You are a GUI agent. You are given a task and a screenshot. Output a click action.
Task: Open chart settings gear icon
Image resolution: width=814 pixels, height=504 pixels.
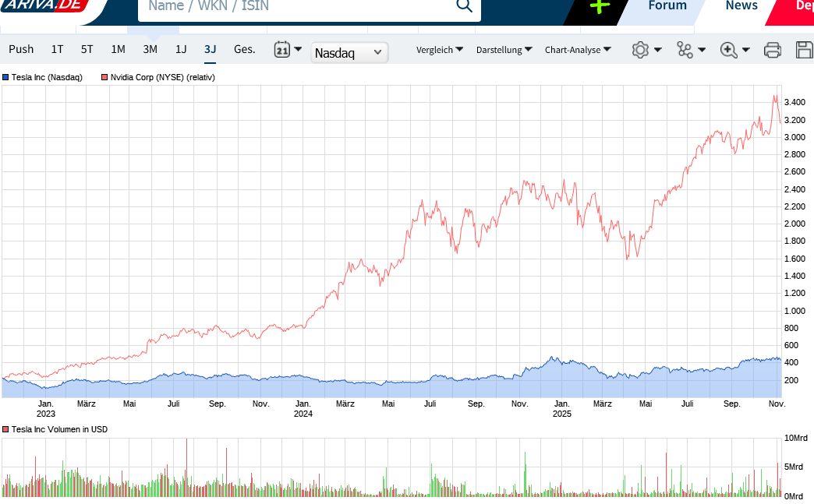point(640,50)
